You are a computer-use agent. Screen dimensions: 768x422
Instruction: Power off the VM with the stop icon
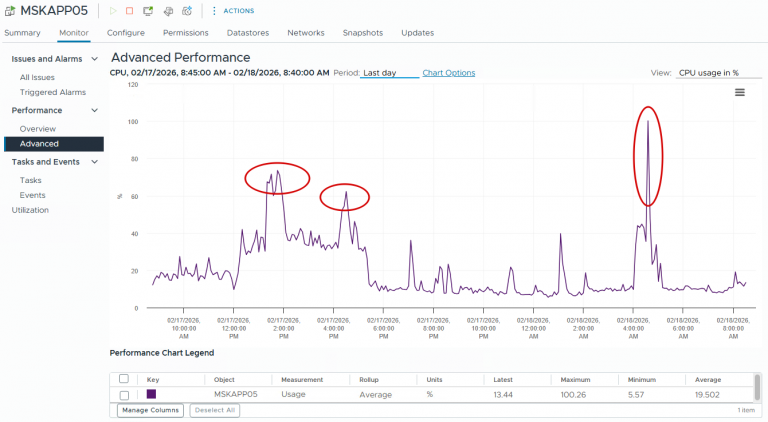[129, 11]
